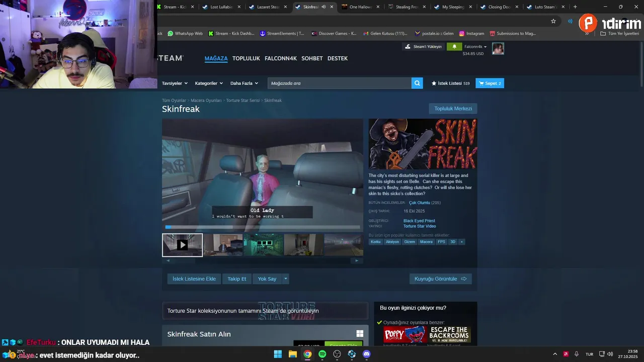The width and height of the screenshot is (644, 362).
Task: Open a new browser tab
Action: [575, 7]
